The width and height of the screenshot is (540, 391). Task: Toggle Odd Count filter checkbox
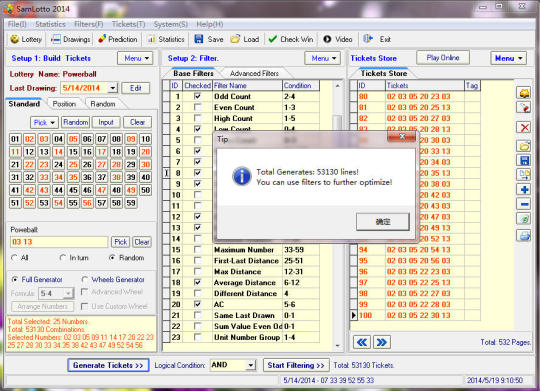tap(197, 96)
